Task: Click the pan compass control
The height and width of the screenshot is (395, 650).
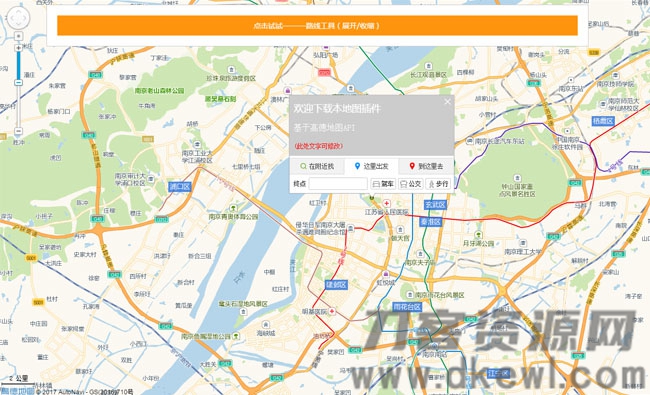Action: pyautogui.click(x=18, y=18)
